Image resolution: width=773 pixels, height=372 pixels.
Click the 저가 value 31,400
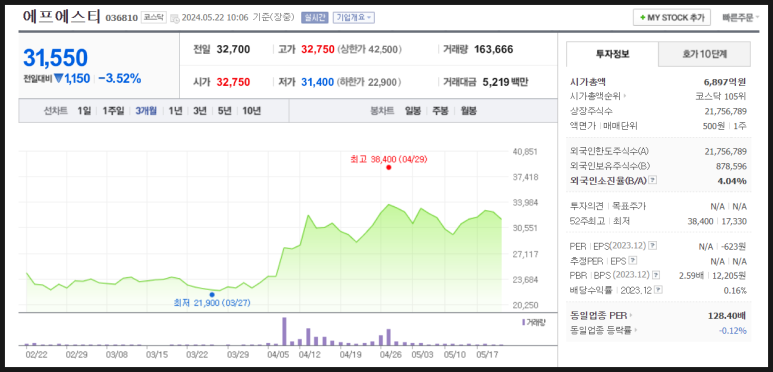coord(317,82)
